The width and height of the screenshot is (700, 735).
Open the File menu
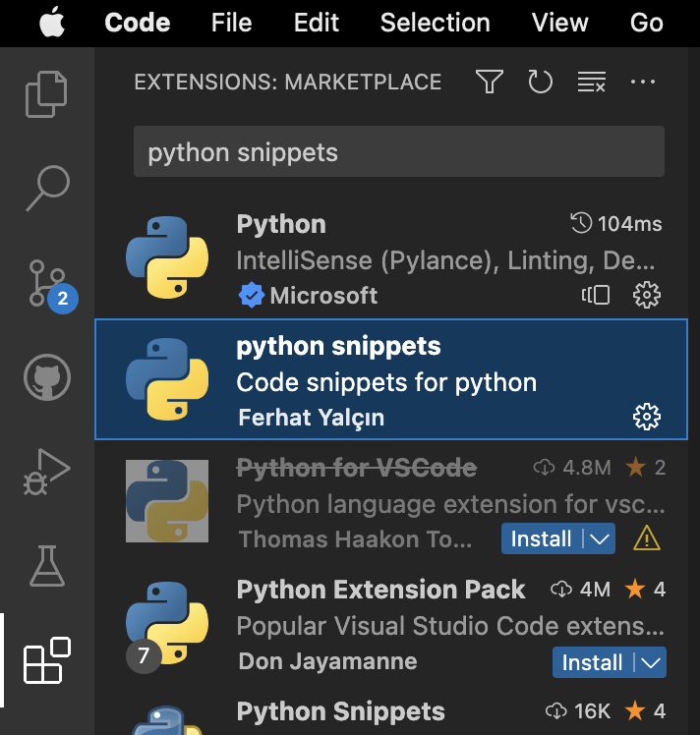click(231, 23)
